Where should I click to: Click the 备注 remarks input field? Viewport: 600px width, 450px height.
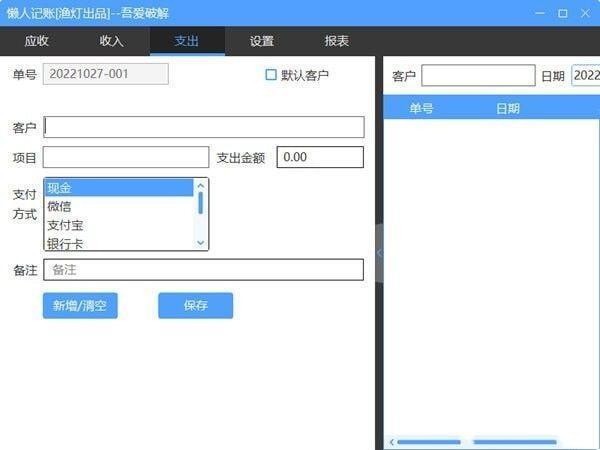203,270
